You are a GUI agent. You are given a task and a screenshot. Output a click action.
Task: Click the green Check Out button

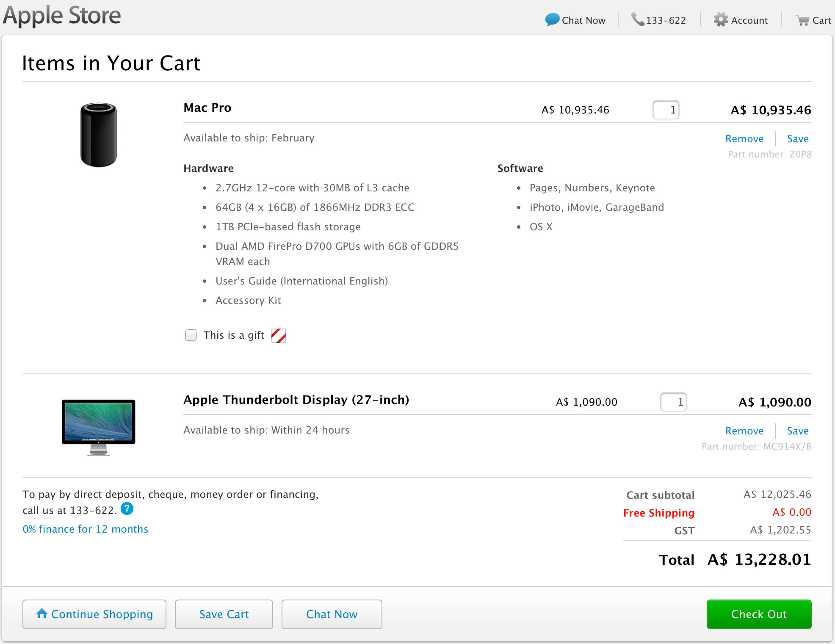click(x=759, y=614)
